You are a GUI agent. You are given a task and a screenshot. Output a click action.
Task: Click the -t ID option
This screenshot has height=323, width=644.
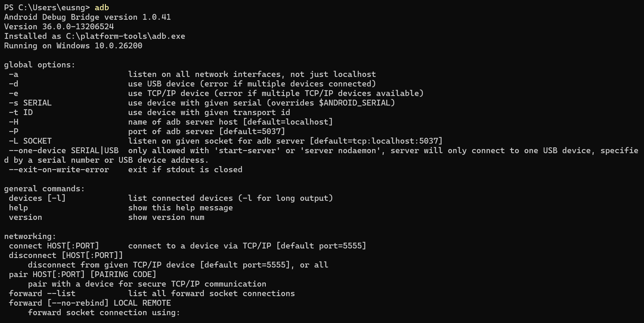pyautogui.click(x=21, y=112)
